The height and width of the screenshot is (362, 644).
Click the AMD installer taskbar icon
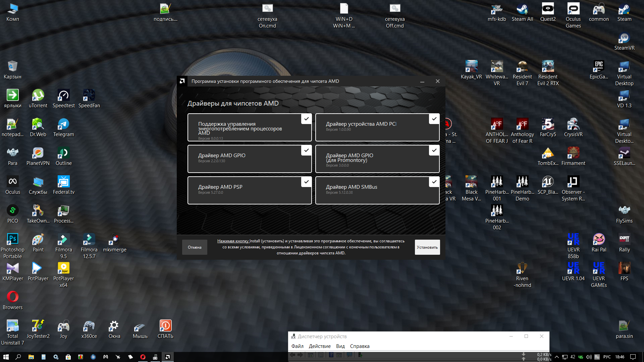(x=168, y=357)
